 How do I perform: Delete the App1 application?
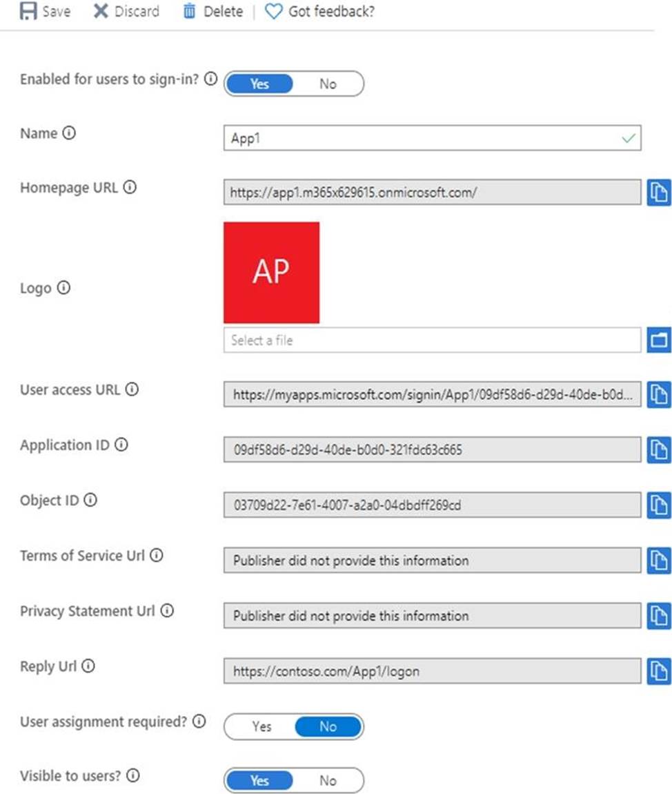tap(213, 12)
